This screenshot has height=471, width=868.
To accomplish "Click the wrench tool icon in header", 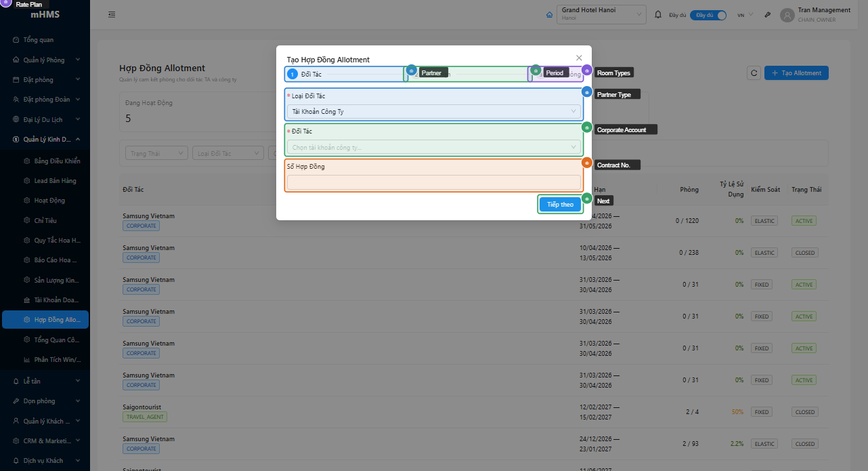I will tap(768, 15).
